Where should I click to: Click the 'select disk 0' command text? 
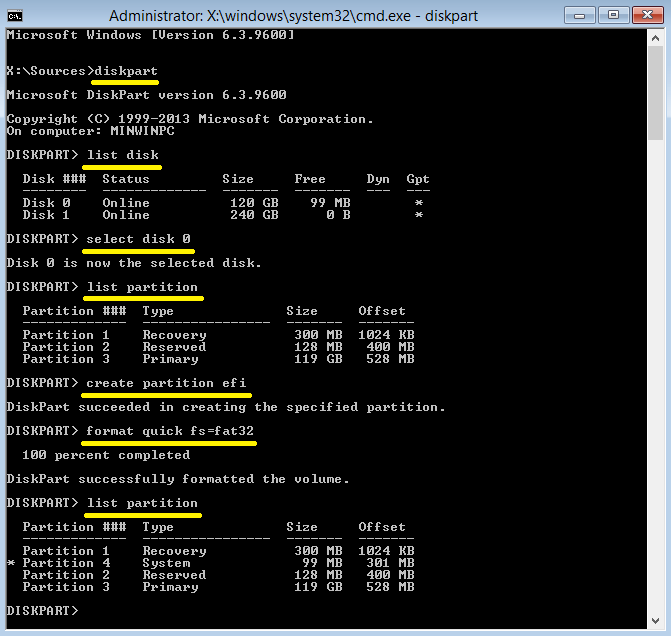pyautogui.click(x=138, y=239)
